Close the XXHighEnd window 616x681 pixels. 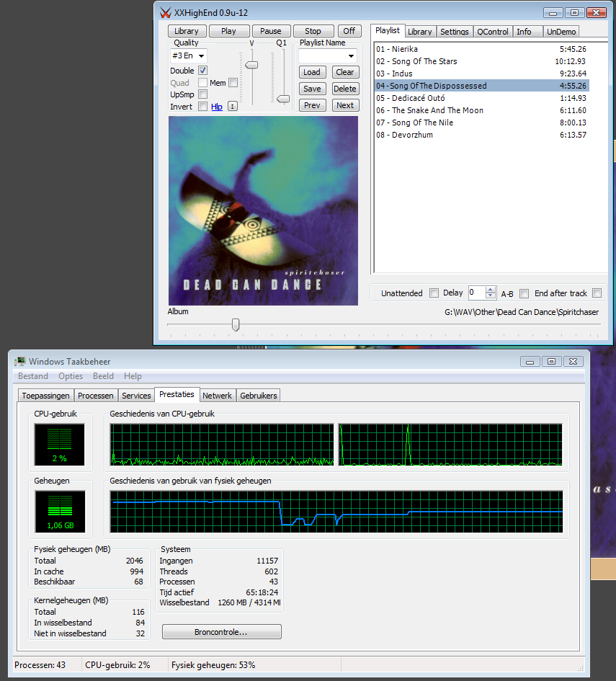[x=596, y=13]
